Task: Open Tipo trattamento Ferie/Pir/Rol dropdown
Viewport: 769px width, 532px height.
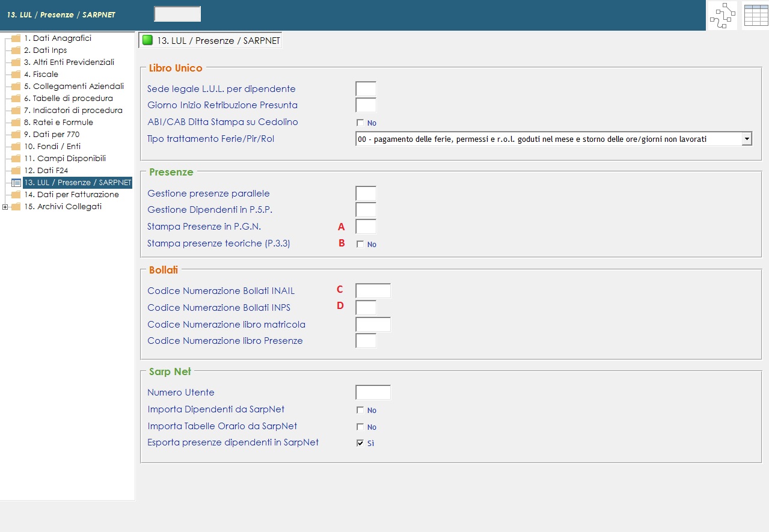Action: click(746, 139)
